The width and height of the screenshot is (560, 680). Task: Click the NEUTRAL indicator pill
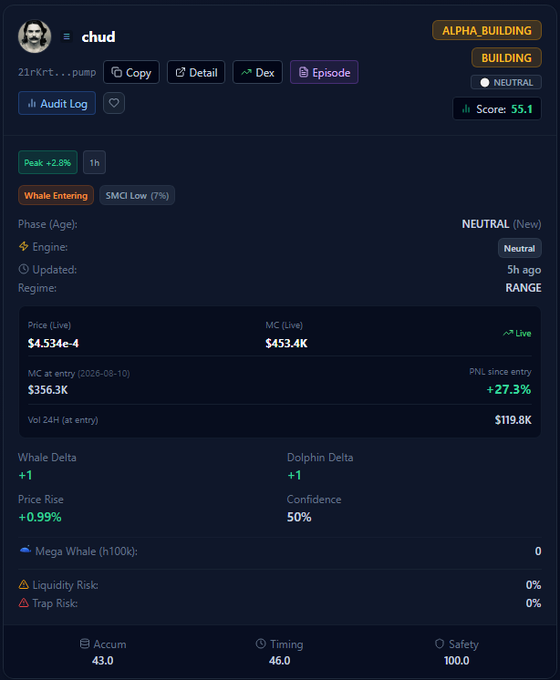click(506, 82)
